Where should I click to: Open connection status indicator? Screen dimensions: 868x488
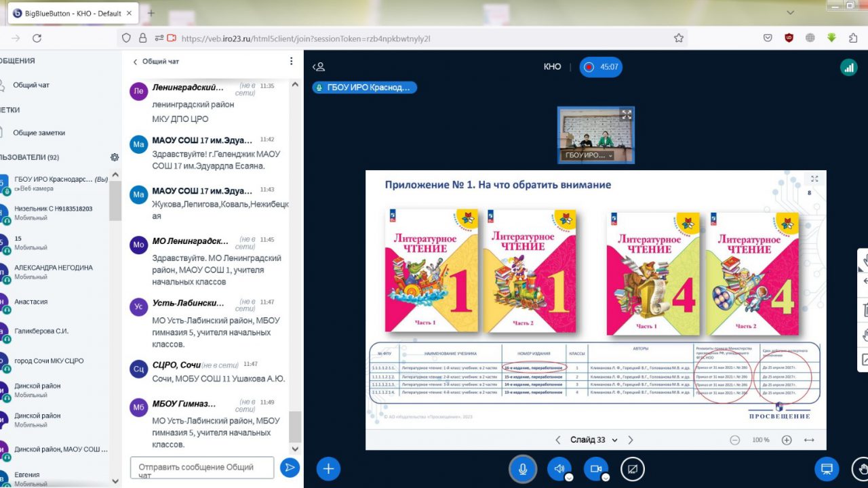click(848, 67)
